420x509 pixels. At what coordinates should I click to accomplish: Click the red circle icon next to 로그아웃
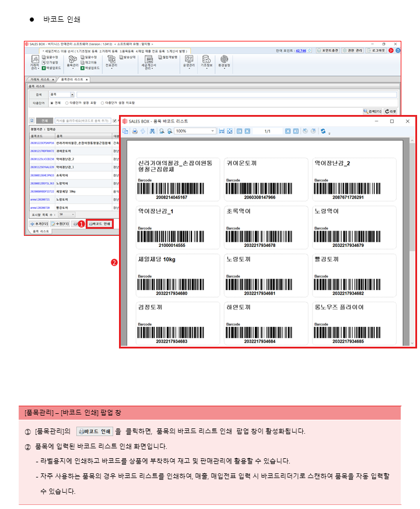click(391, 51)
